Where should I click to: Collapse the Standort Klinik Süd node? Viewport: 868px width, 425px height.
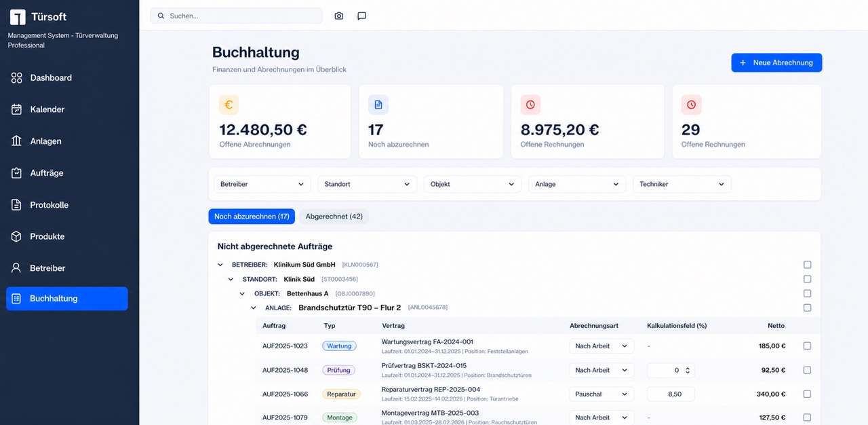231,279
